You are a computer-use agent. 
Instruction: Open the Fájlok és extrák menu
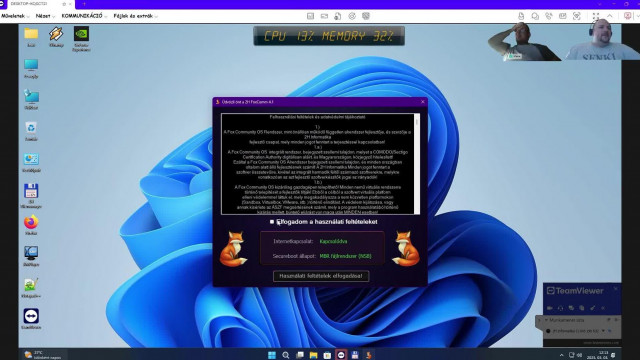(x=135, y=16)
